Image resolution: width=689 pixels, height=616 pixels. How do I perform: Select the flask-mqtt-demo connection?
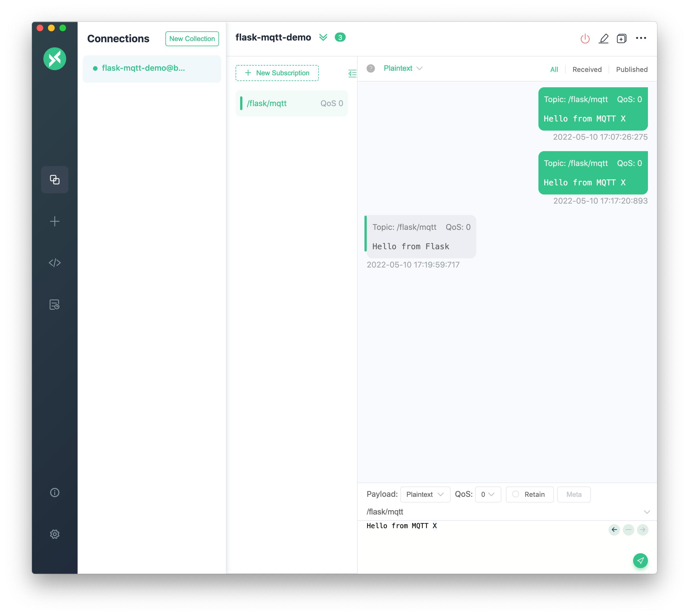pos(152,67)
